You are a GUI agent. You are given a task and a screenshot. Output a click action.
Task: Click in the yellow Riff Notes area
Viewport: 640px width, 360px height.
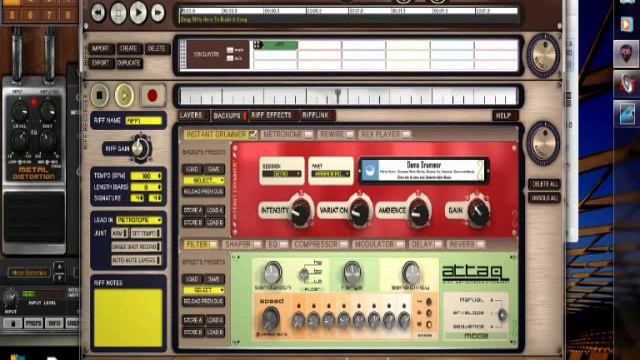(x=128, y=318)
